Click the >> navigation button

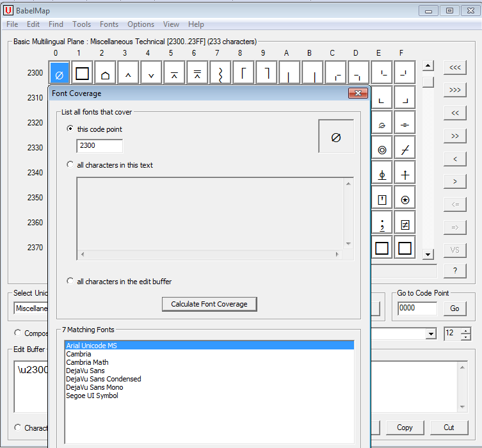click(455, 136)
